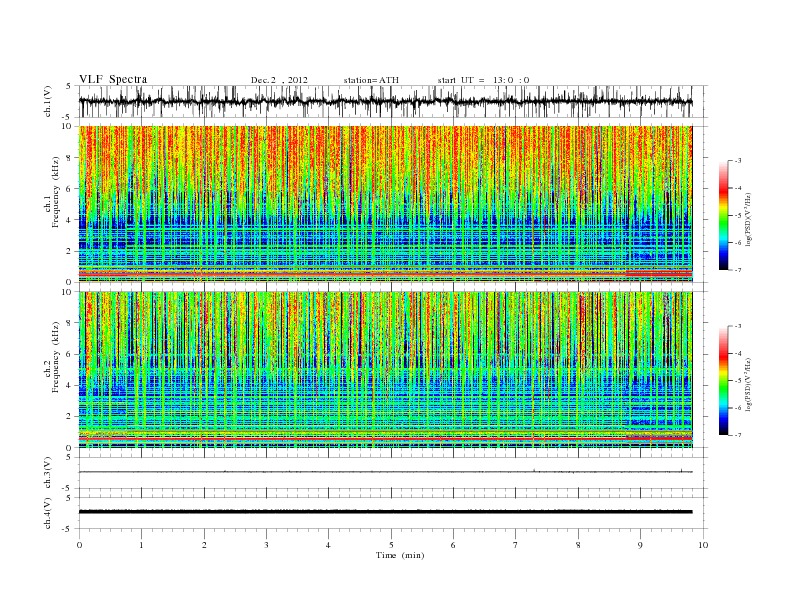Click the ch.1 spectrogram panel

point(385,204)
